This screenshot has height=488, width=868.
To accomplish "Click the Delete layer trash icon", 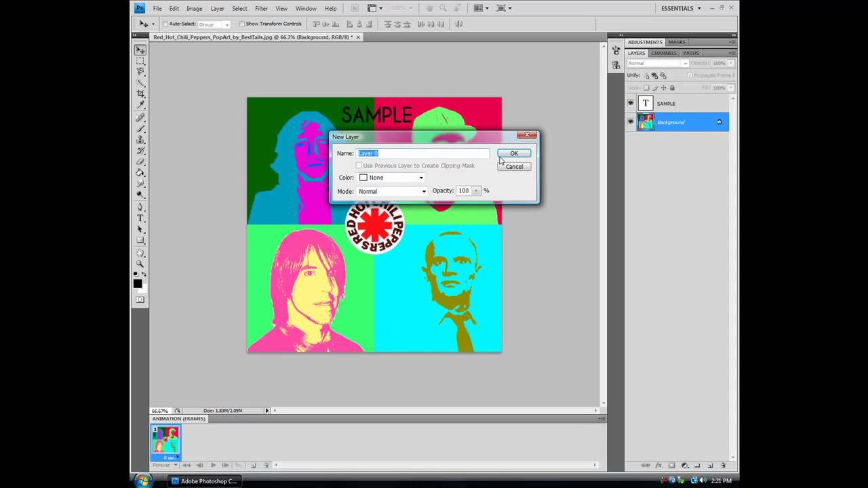I will point(723,466).
